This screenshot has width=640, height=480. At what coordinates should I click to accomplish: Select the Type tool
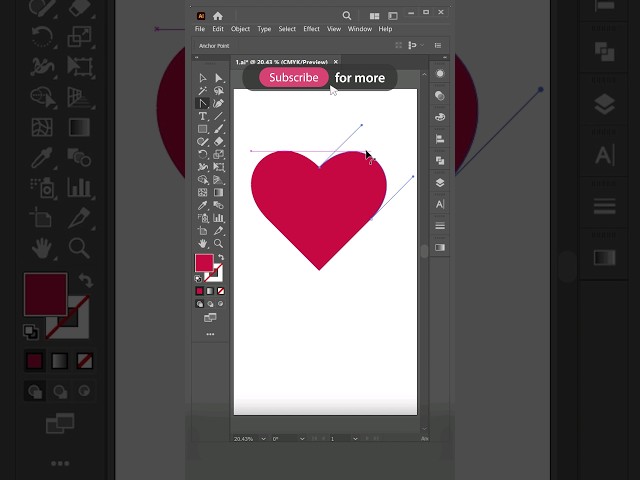(x=202, y=116)
